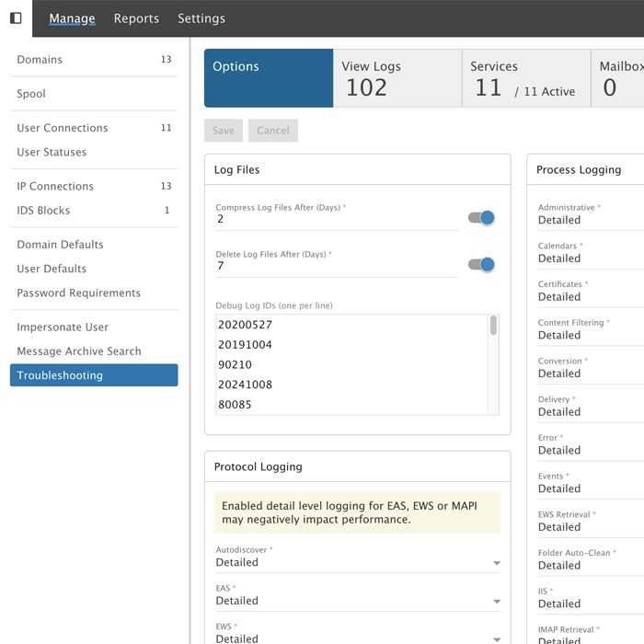Open IP Connections in sidebar
Viewport: 644px width, 644px height.
[x=94, y=186]
